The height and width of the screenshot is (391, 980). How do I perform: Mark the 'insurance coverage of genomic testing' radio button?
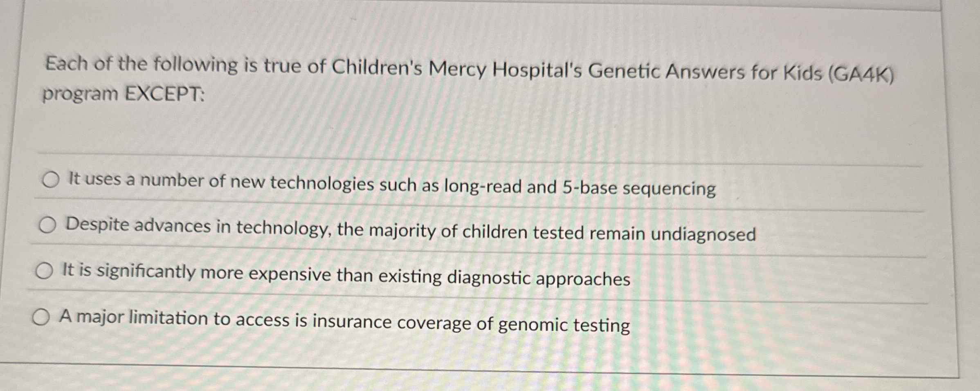point(41,317)
